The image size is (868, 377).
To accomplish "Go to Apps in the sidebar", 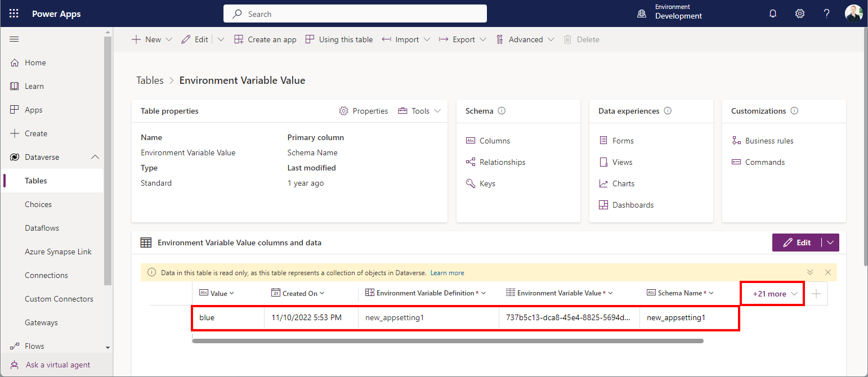I will (x=33, y=110).
